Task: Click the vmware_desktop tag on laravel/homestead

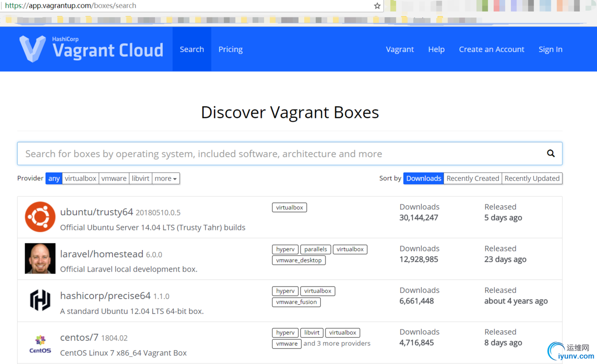Action: tap(298, 260)
